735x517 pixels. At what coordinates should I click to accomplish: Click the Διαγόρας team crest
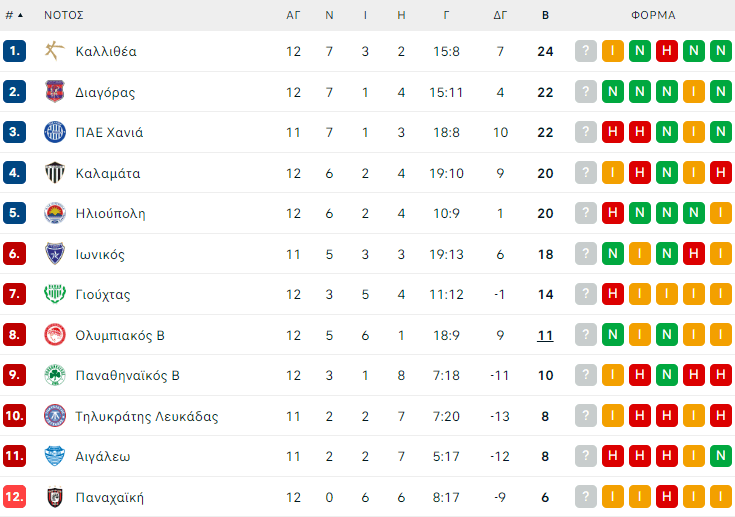click(x=54, y=92)
